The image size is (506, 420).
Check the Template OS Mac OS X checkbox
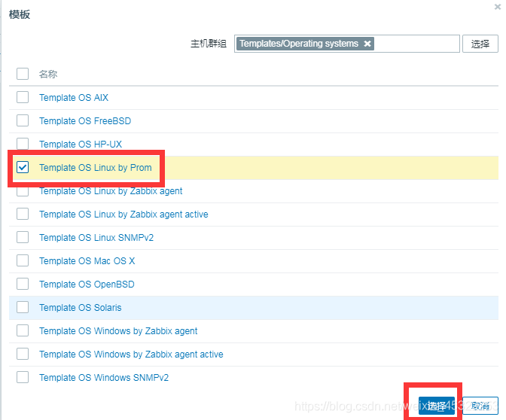click(x=23, y=260)
